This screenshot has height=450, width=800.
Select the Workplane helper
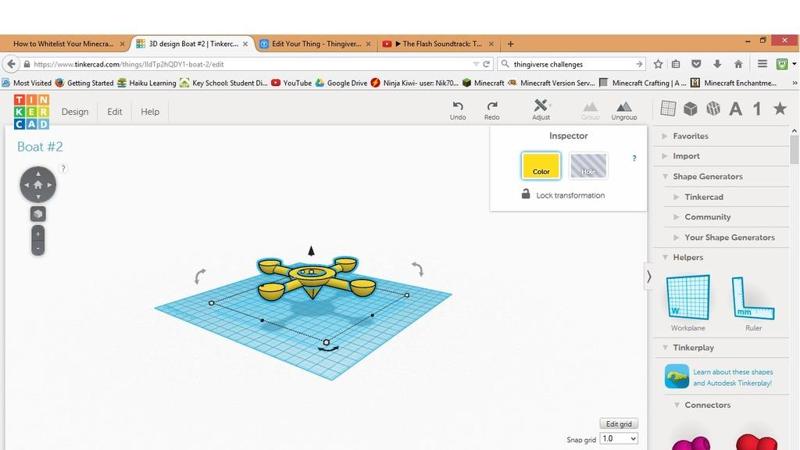pyautogui.click(x=688, y=298)
